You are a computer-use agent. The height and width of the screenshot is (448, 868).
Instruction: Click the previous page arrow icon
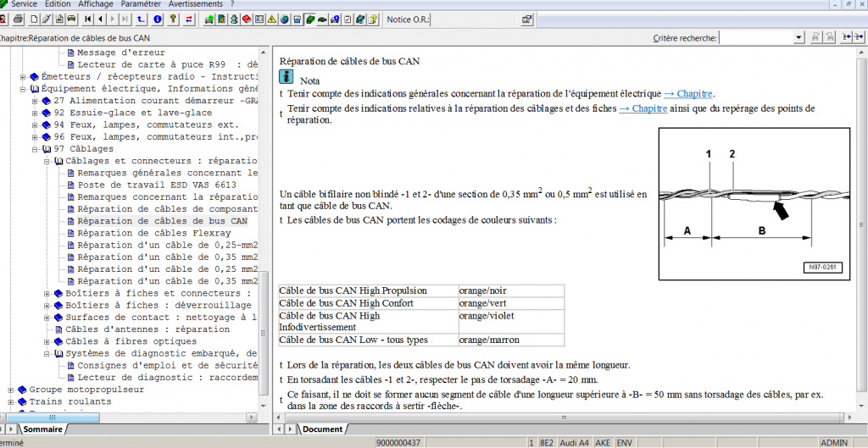(x=101, y=19)
